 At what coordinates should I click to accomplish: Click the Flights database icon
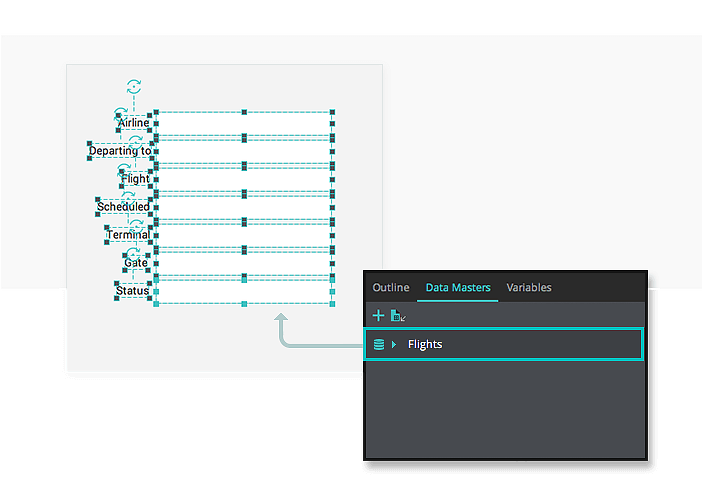[379, 344]
